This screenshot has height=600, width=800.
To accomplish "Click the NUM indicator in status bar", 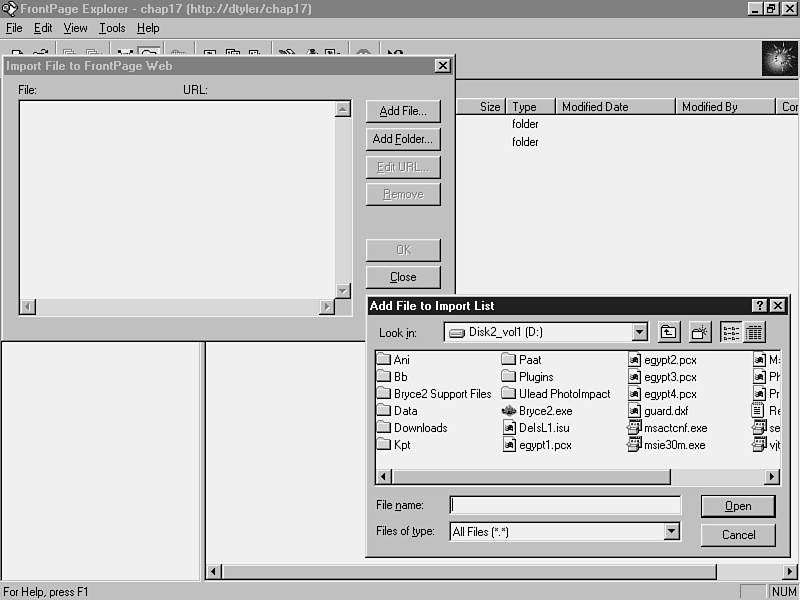I will click(784, 592).
